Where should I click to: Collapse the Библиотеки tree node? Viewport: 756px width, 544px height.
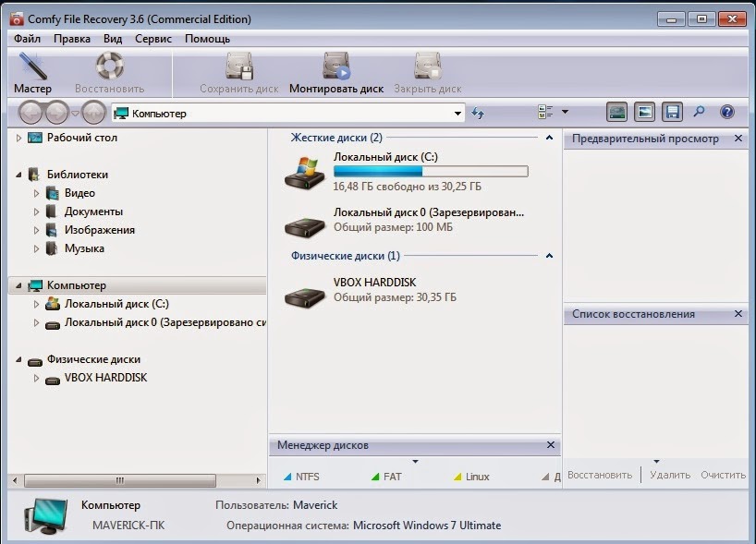click(x=18, y=175)
